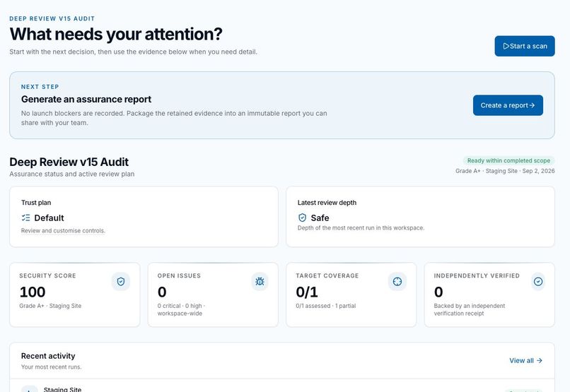570x392 pixels.
Task: Click the Ready within completed scope badge
Action: pyautogui.click(x=508, y=160)
